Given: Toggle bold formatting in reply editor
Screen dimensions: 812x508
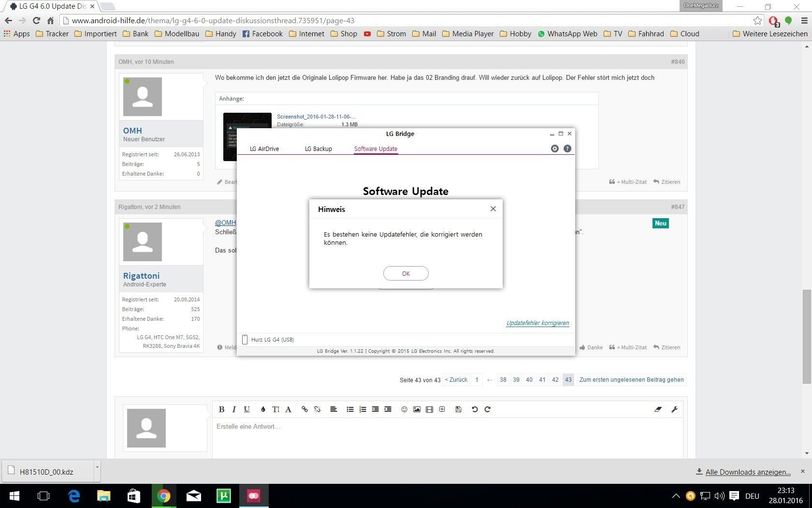Looking at the screenshot, I should (221, 409).
